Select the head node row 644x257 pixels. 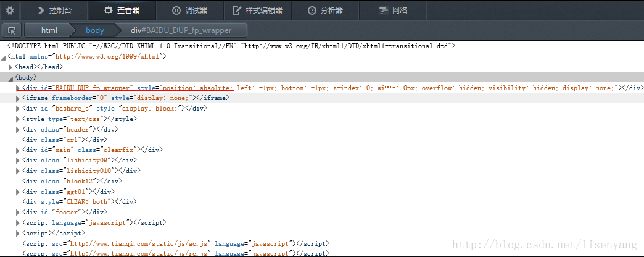[x=39, y=67]
